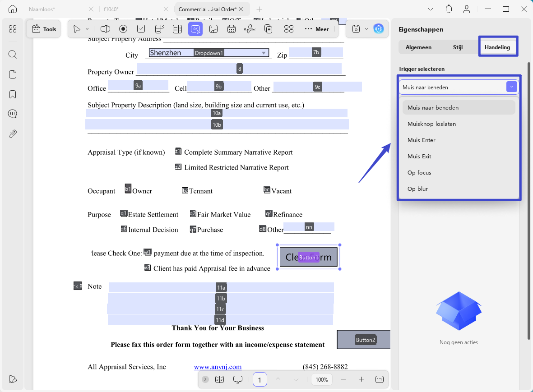Image resolution: width=533 pixels, height=392 pixels.
Task: Choose Muis naar beneden trigger option
Action: coord(459,108)
